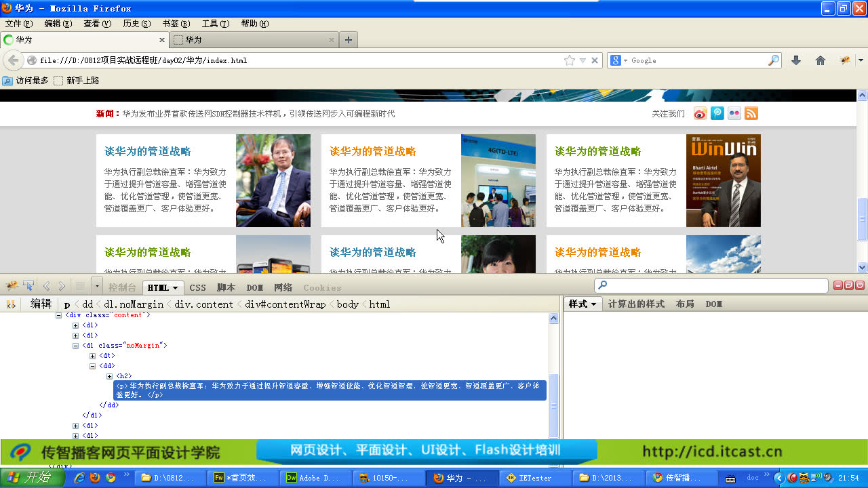Submit search with the magnifier icon
The height and width of the screenshot is (488, 868).
774,60
